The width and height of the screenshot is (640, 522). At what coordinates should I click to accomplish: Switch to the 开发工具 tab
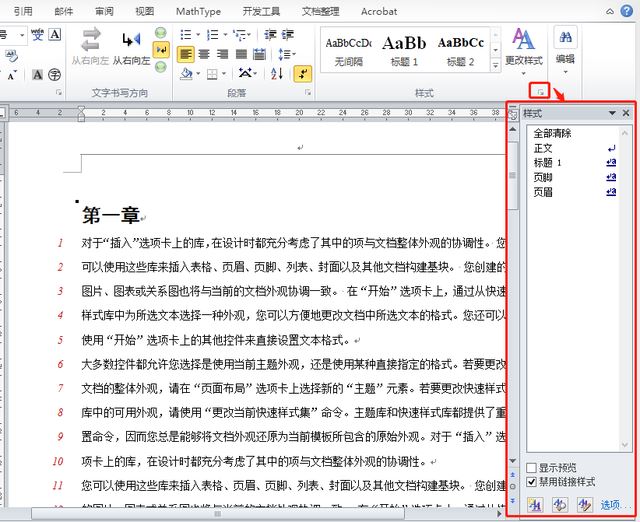261,11
